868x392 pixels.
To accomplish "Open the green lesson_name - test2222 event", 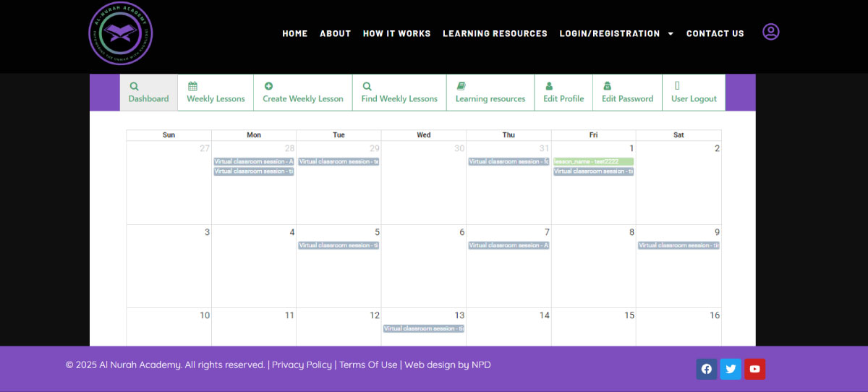I will (594, 161).
